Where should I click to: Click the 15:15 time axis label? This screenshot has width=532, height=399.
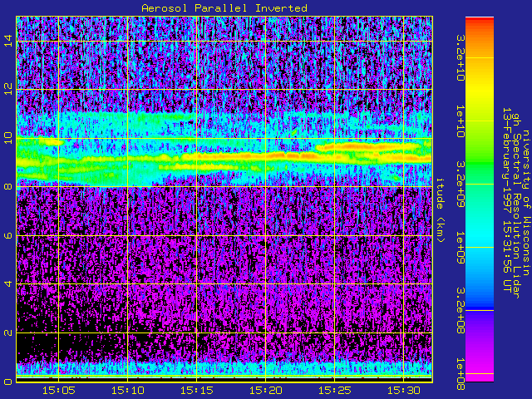click(197, 391)
